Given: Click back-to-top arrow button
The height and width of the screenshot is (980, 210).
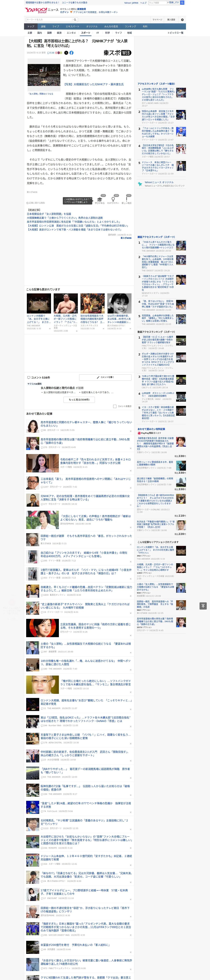Looking at the screenshot, I should click(x=203, y=606).
